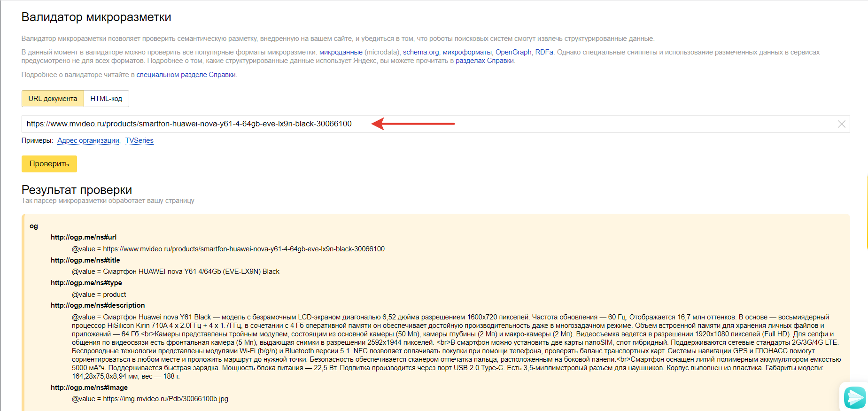Viewport: 868px width, 411px height.
Task: Select the img.mvideo.ru image value line
Action: [150, 399]
